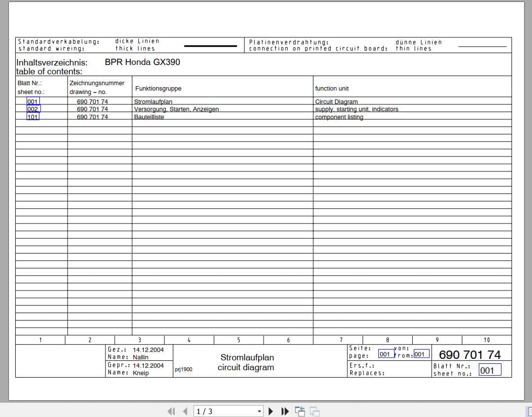Image resolution: width=532 pixels, height=417 pixels.
Task: Click the 'BPR Honda GX390' title
Action: [142, 62]
